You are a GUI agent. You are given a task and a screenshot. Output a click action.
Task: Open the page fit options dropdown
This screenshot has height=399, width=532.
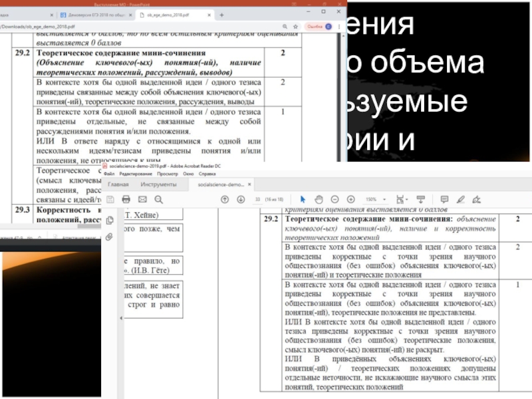tap(400, 199)
